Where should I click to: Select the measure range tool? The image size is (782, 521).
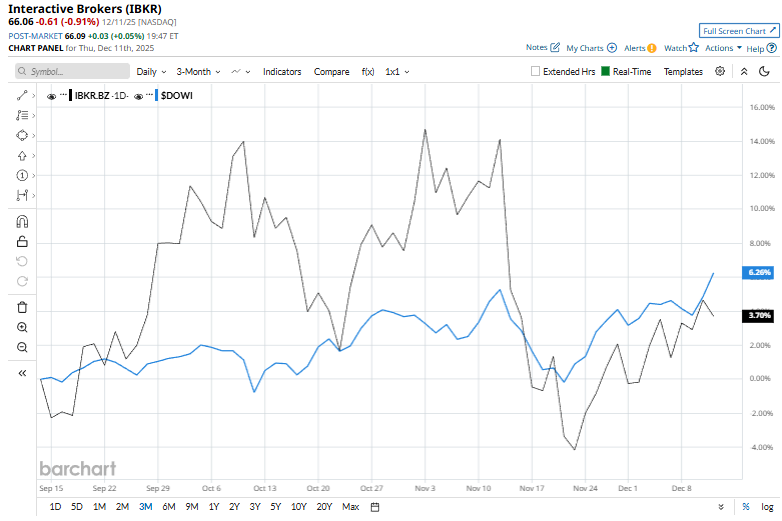tap(22, 195)
